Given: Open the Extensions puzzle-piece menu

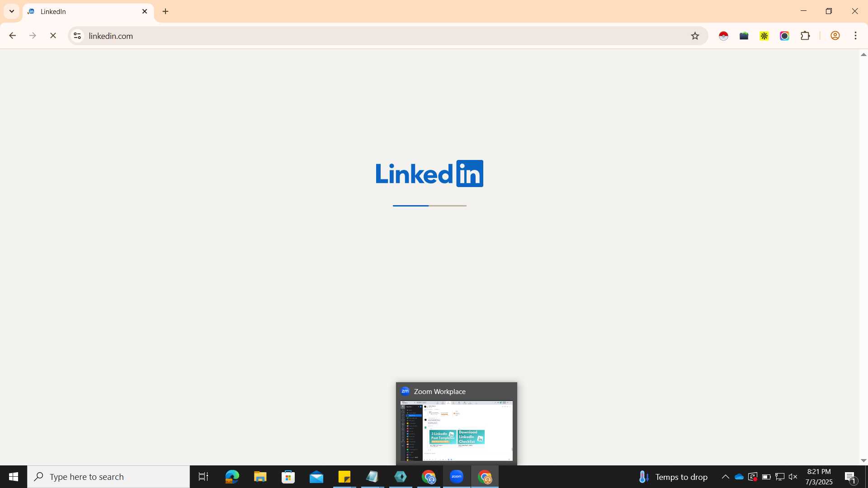Looking at the screenshot, I should 805,36.
